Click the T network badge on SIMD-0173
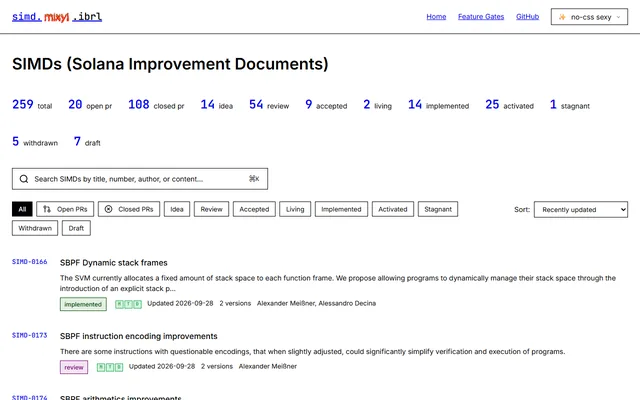Image resolution: width=640 pixels, height=400 pixels. [110, 367]
